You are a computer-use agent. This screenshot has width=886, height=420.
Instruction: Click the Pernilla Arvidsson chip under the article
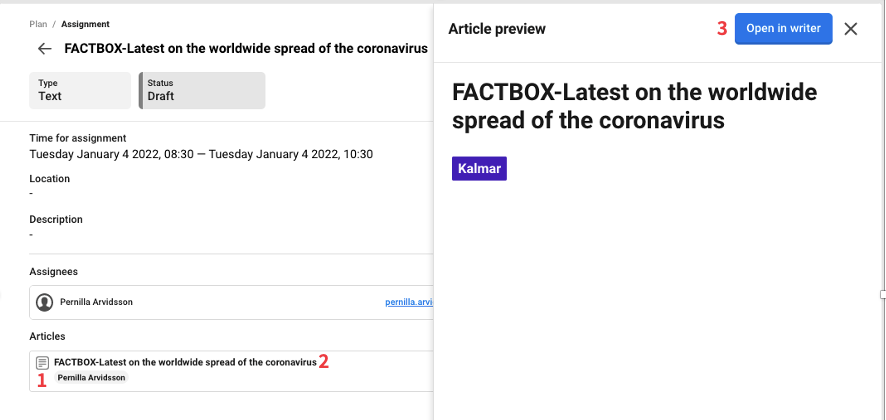point(93,378)
